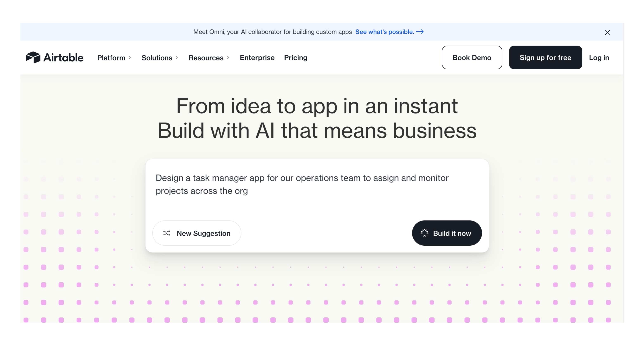Viewport: 644px width, 362px height.
Task: Click the shuffle icon in New Suggestion
Action: point(167,233)
